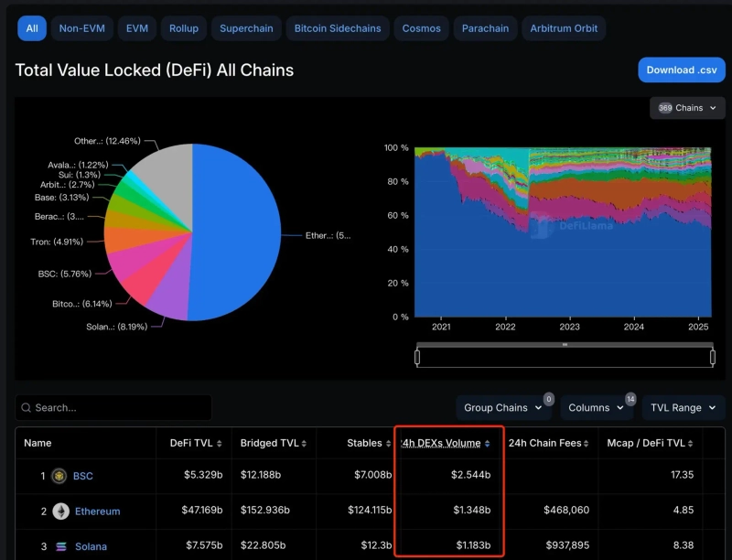Switch to the Rollup tab
The height and width of the screenshot is (560, 732).
pos(184,28)
